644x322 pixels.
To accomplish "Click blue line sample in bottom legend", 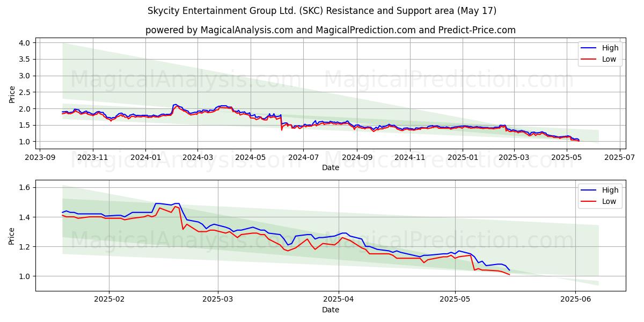I will pos(589,191).
